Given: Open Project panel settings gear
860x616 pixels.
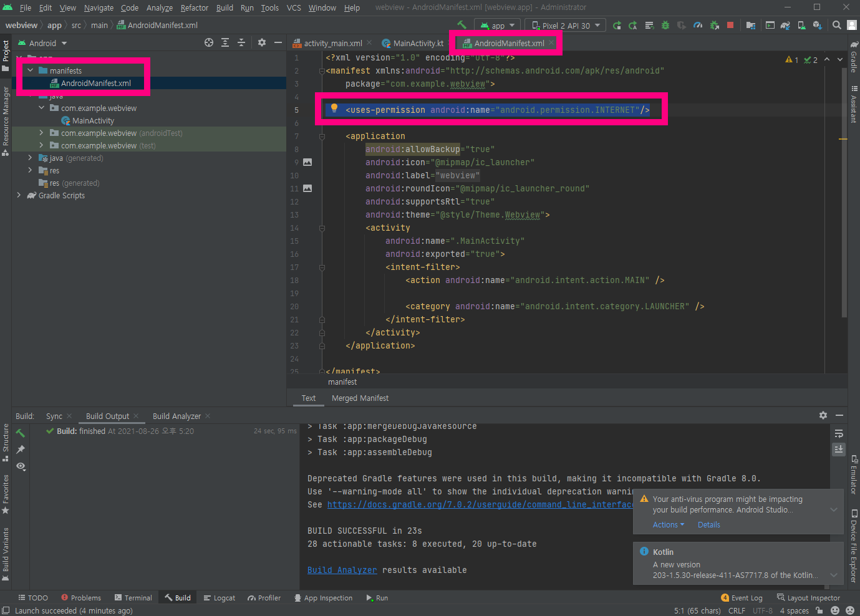Looking at the screenshot, I should pyautogui.click(x=262, y=43).
